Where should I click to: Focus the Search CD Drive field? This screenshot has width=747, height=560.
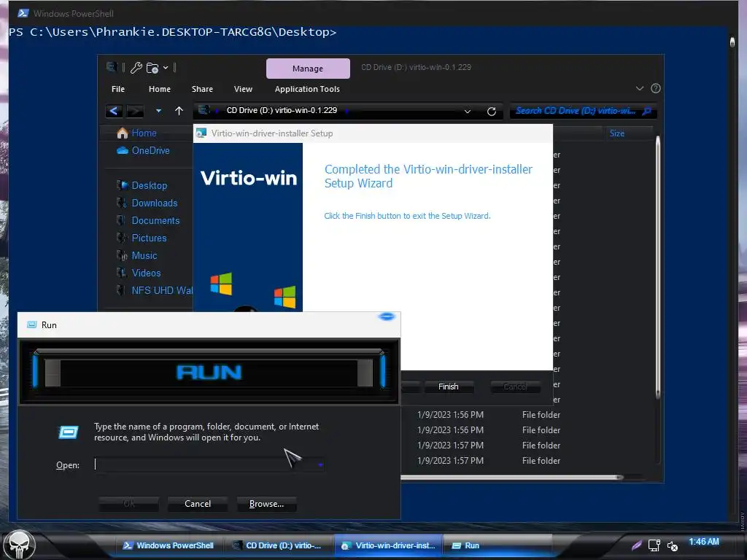tap(583, 111)
